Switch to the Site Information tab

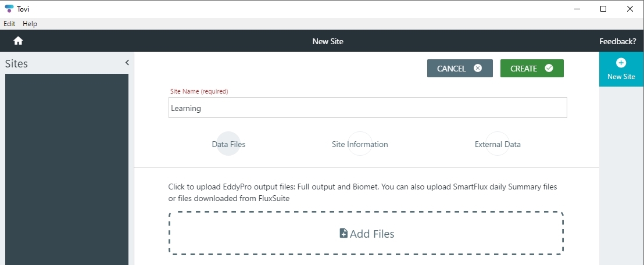pos(360,144)
